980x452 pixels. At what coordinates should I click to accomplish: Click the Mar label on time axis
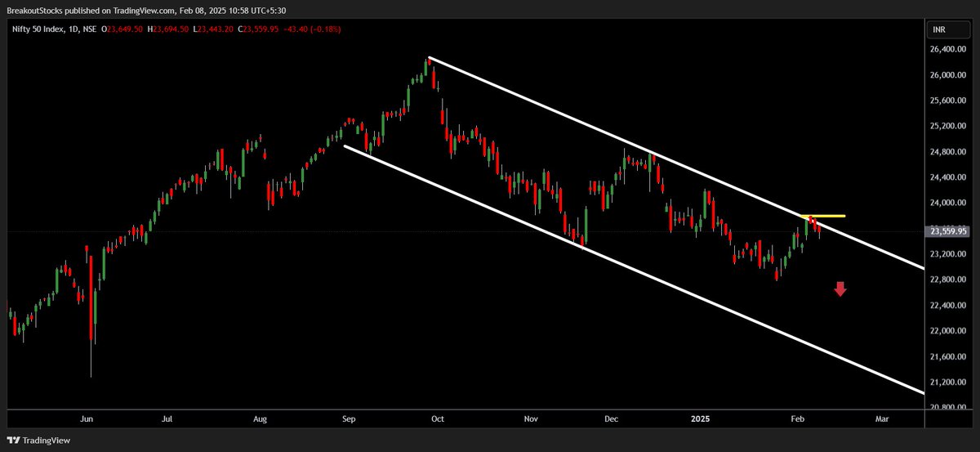881,419
